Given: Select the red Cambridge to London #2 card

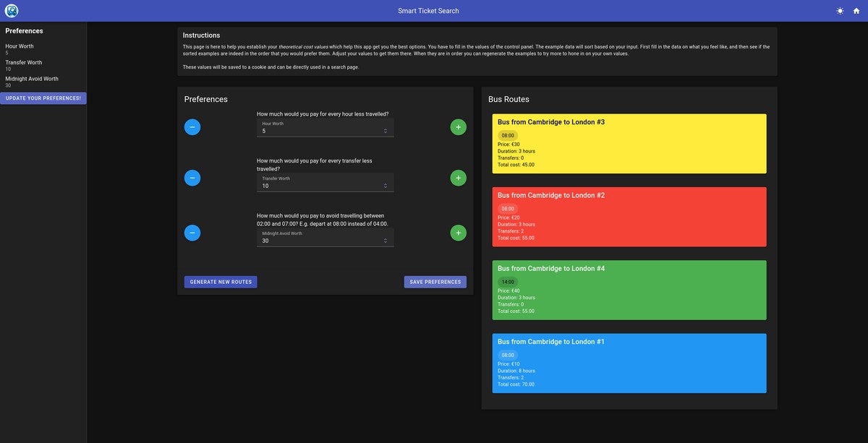Looking at the screenshot, I should coord(629,217).
